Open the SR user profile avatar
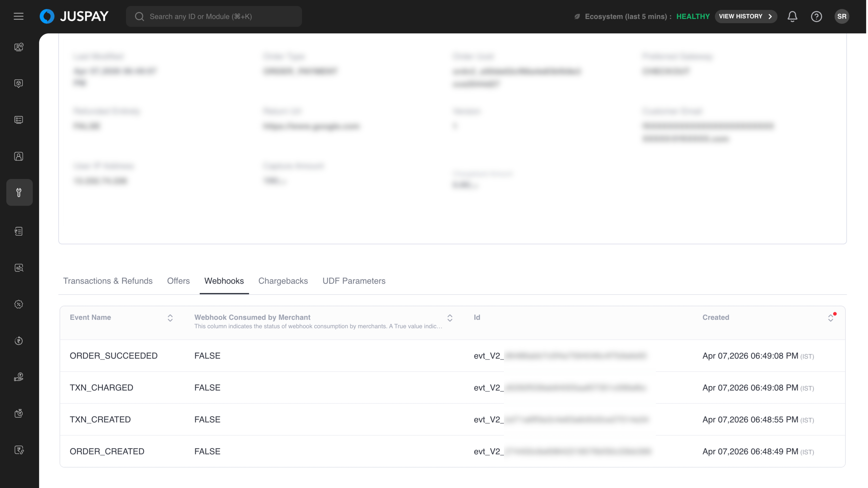The image size is (868, 488). click(x=841, y=16)
